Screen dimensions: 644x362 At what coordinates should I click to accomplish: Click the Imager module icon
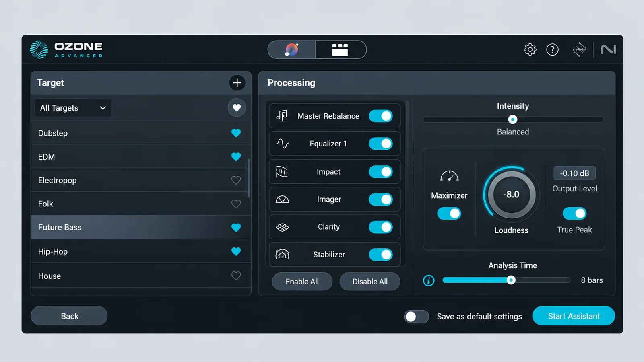pos(282,200)
